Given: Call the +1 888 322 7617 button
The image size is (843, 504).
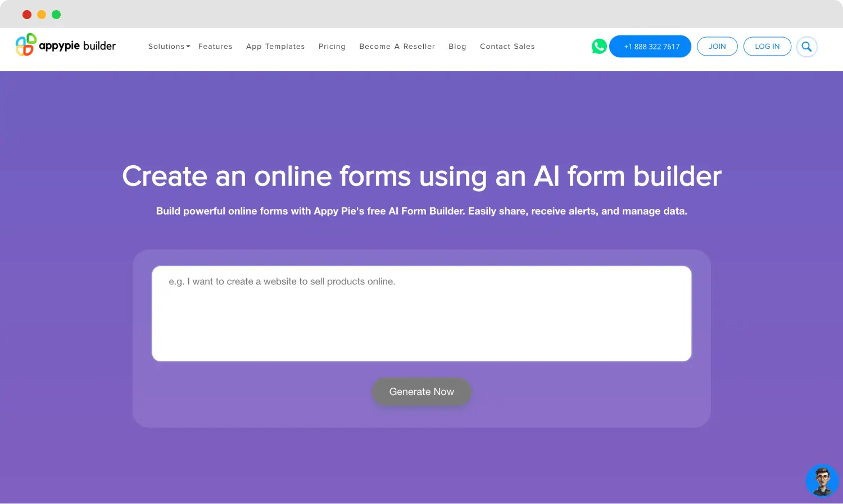Looking at the screenshot, I should (650, 47).
